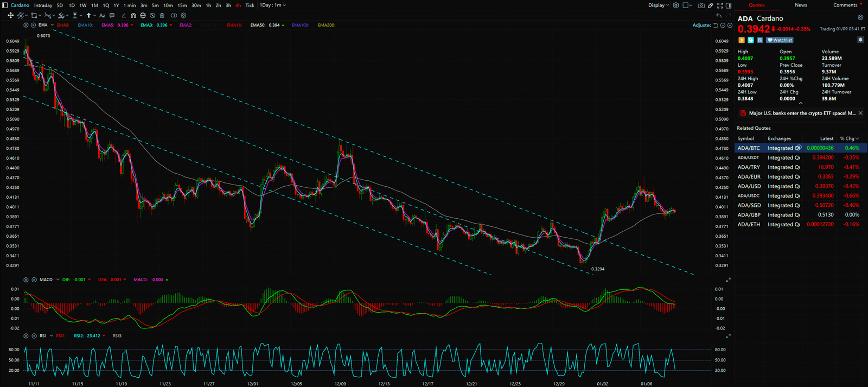Toggle the right side panel visibility

pyautogui.click(x=729, y=5)
